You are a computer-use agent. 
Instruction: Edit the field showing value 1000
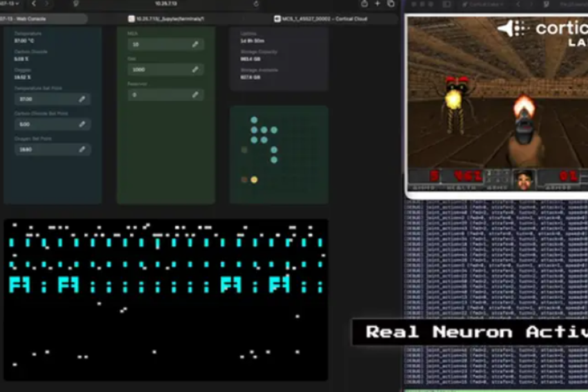click(x=195, y=70)
